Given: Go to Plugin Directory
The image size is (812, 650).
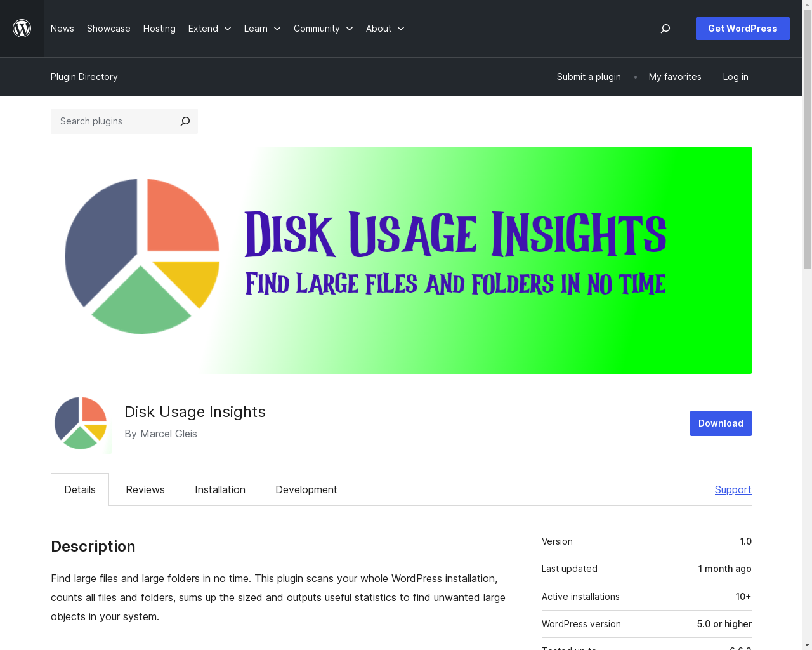Looking at the screenshot, I should 84,77.
